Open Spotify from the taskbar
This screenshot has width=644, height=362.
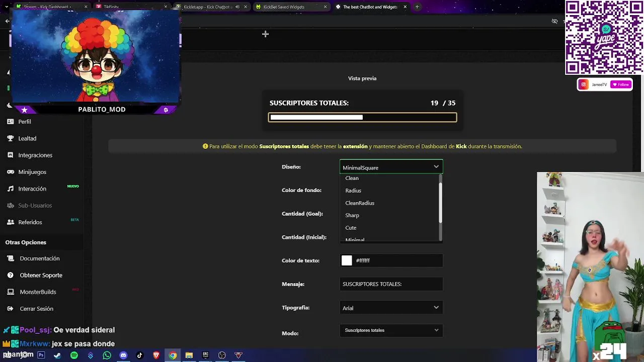pos(74,355)
